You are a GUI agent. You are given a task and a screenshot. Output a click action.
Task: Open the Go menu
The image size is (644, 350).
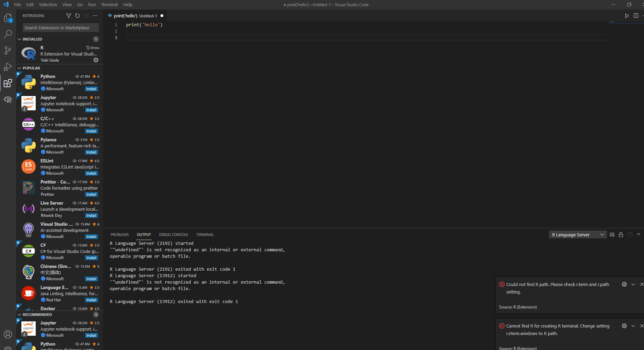click(80, 5)
